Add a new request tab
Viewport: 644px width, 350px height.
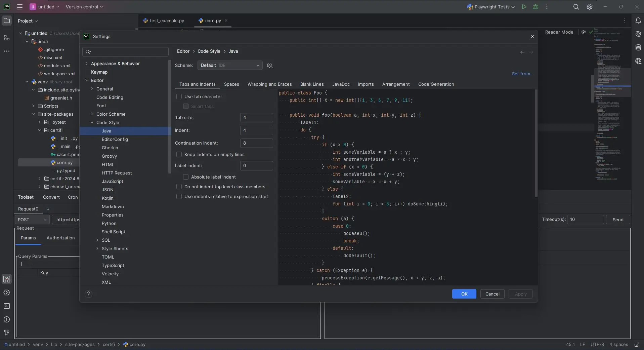48,209
